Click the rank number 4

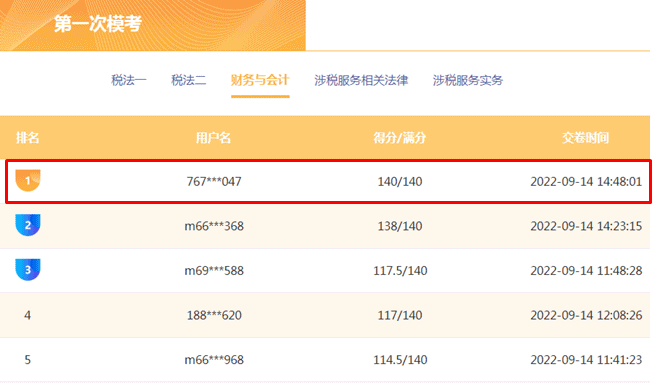coord(27,315)
